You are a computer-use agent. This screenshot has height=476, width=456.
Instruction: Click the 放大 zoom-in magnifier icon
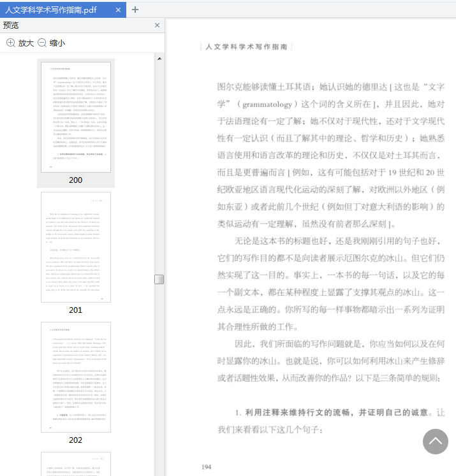[11, 43]
